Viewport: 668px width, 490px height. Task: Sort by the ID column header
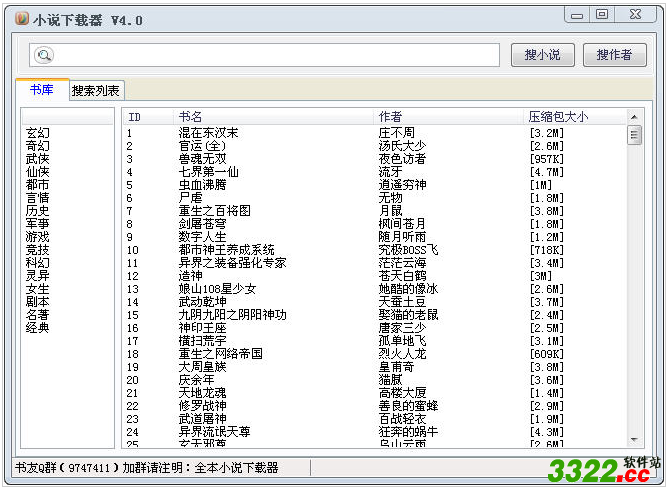148,117
